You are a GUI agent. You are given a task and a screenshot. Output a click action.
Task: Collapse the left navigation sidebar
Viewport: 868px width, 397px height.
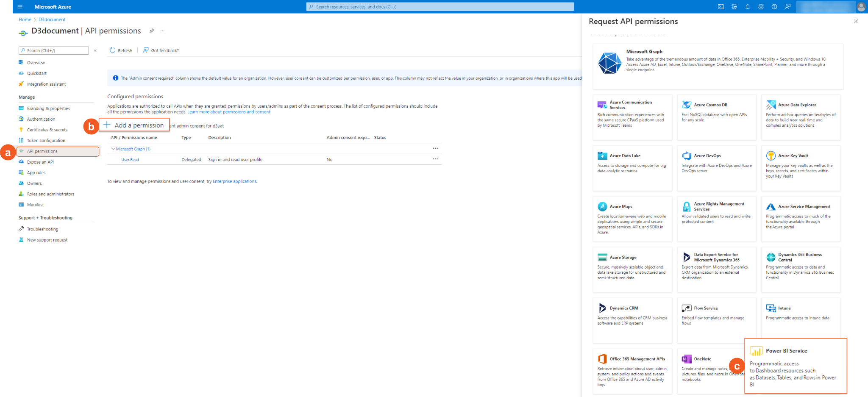click(x=95, y=50)
